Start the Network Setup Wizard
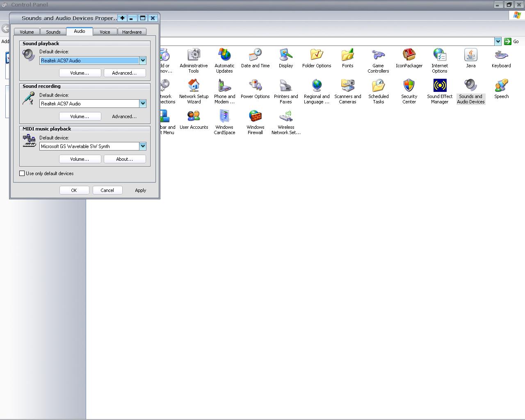Viewport: 525px width, 420px height. click(194, 91)
